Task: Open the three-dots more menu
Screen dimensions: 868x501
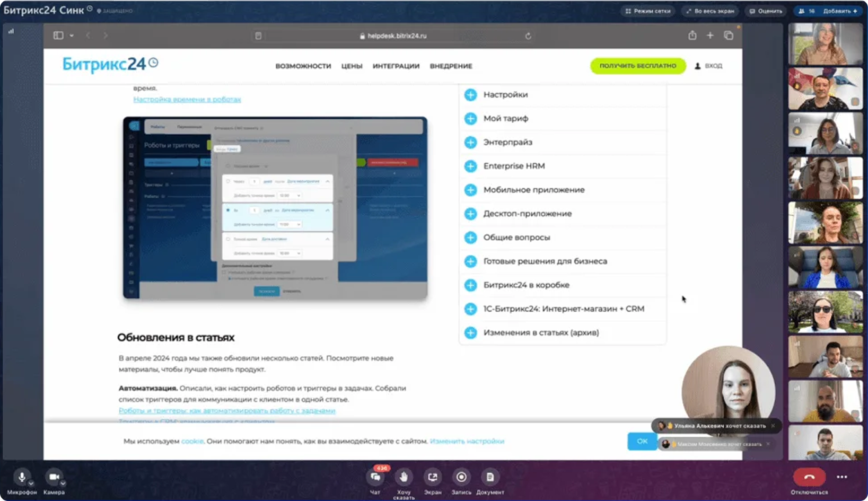Action: click(842, 477)
